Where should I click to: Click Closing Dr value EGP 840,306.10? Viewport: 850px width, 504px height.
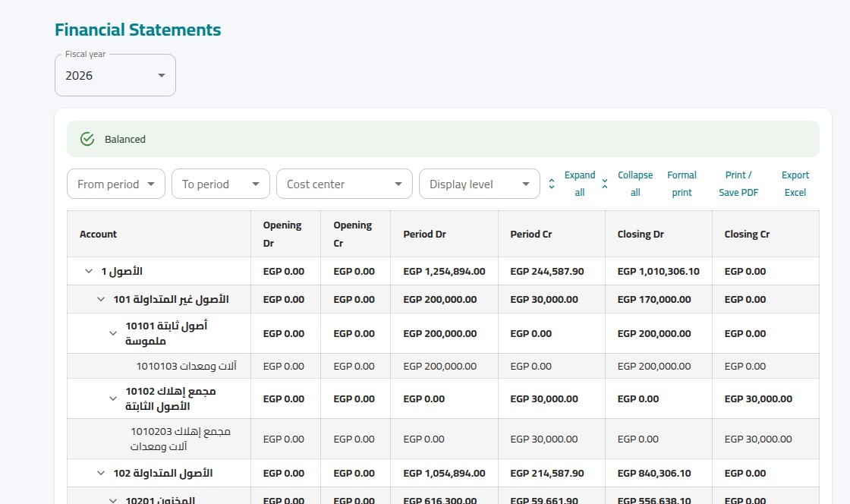click(x=653, y=473)
